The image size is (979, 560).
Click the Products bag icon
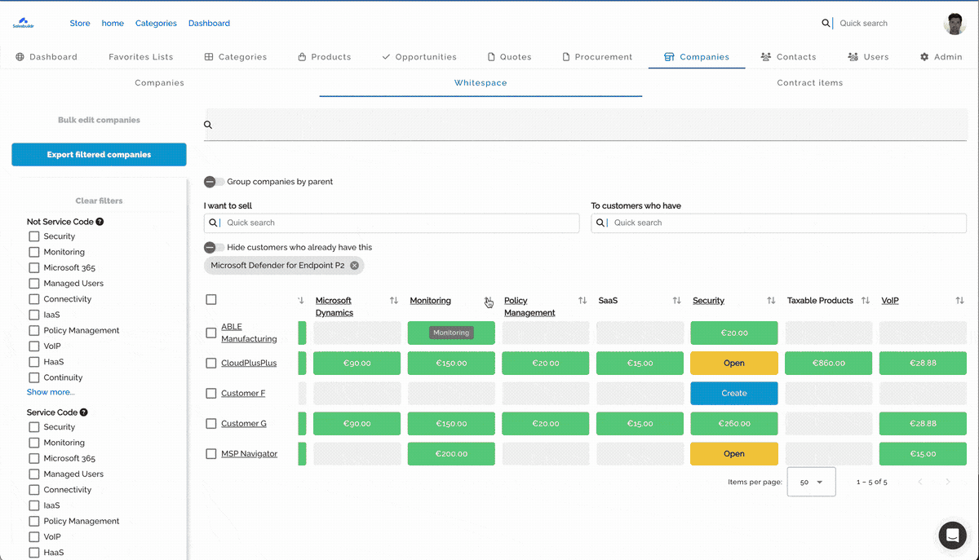tap(302, 57)
